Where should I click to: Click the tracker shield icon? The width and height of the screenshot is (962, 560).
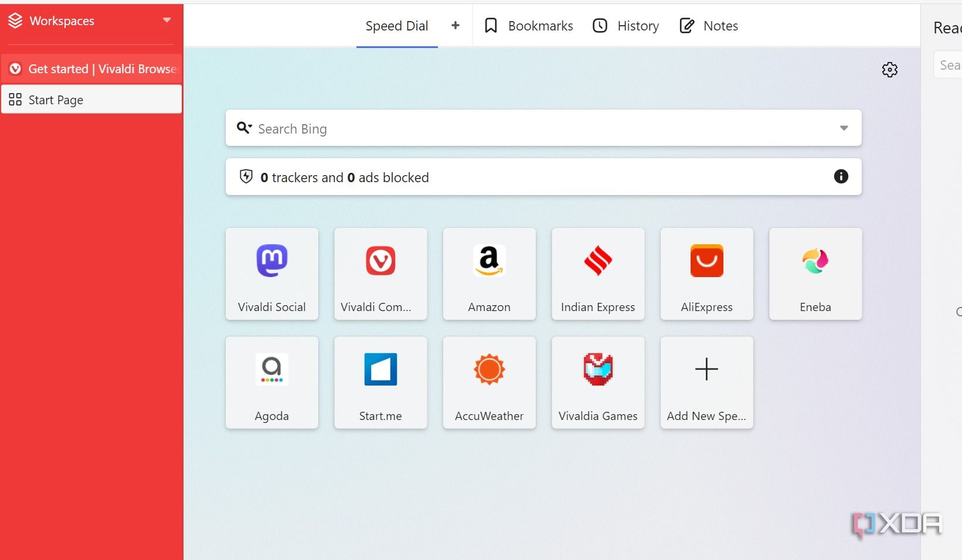(x=246, y=176)
